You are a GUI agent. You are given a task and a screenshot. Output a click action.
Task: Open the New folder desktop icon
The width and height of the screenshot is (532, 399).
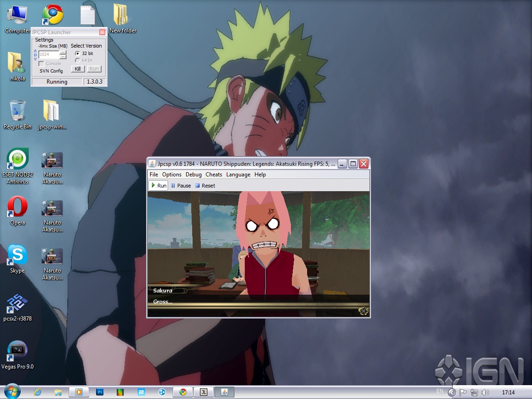122,19
